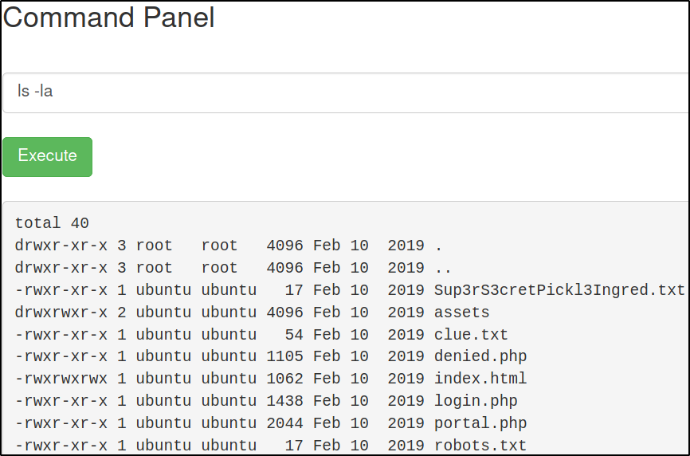Image resolution: width=690 pixels, height=456 pixels.
Task: Click the 'total 40' output line
Action: coord(52,223)
